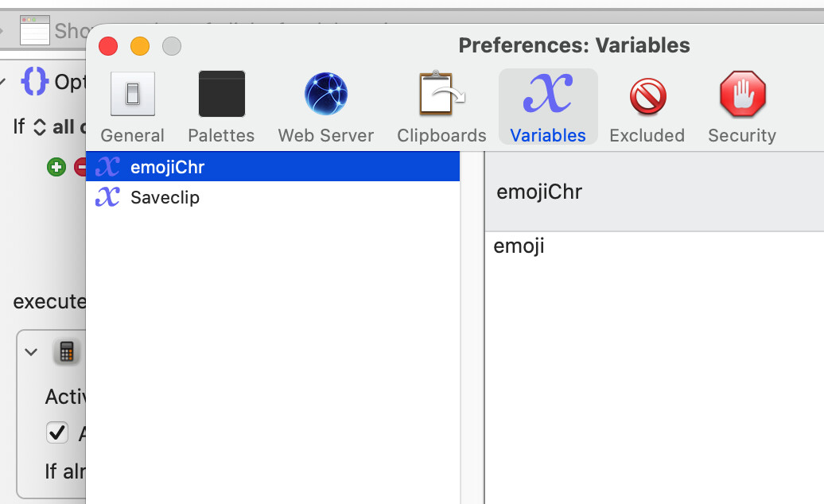
Task: Click the green plus condition button
Action: (56, 167)
